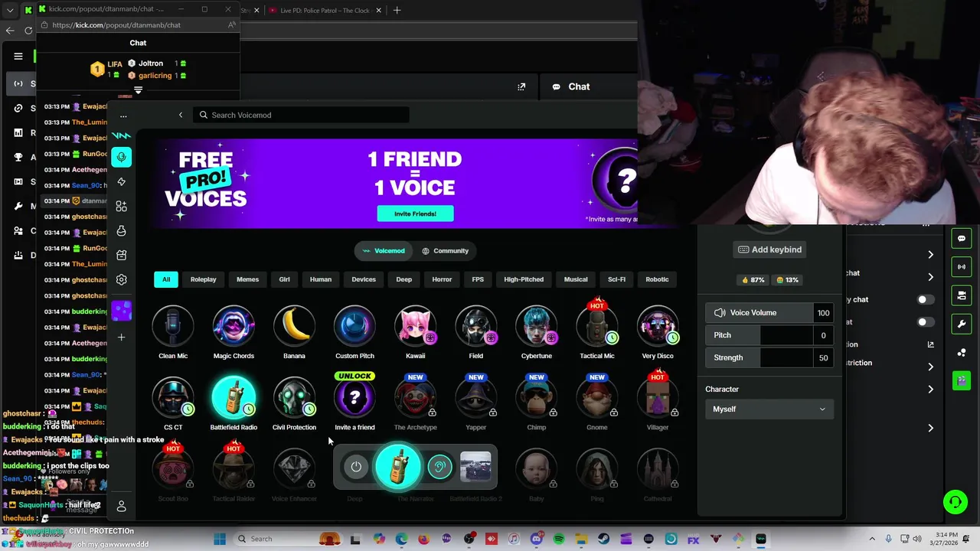Switch to the Voicemod voices tab
The height and width of the screenshot is (551, 980).
384,251
